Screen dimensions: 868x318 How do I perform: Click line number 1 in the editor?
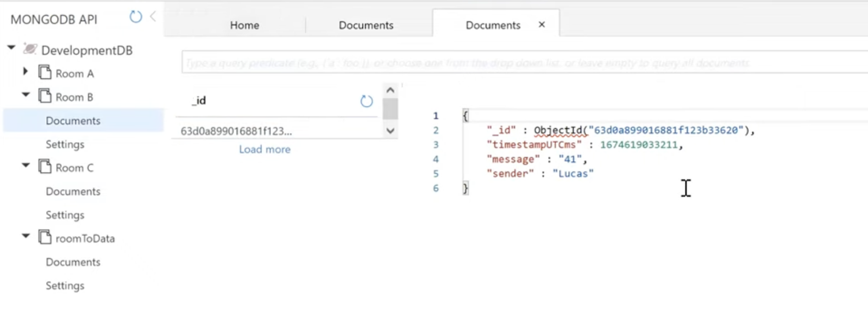pyautogui.click(x=436, y=116)
